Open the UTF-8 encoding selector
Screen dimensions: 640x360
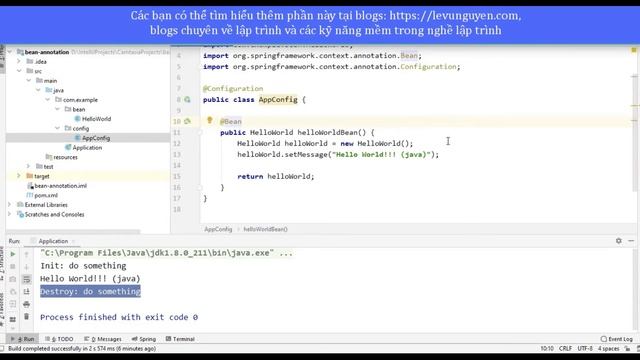[585, 349]
